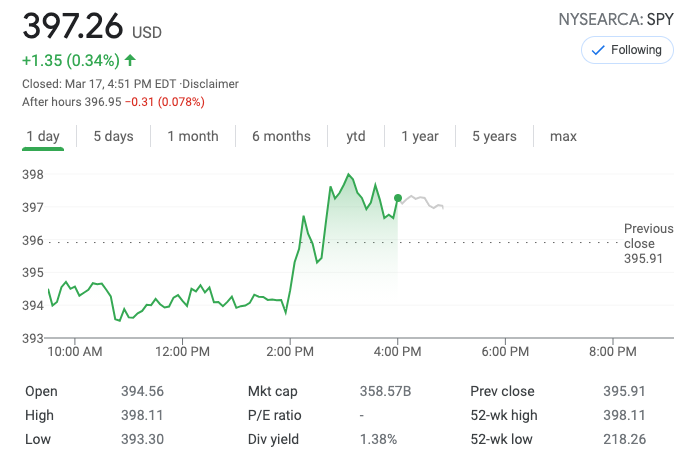Toggle the Following button for SPY
Image resolution: width=699 pixels, height=464 pixels.
click(x=627, y=49)
